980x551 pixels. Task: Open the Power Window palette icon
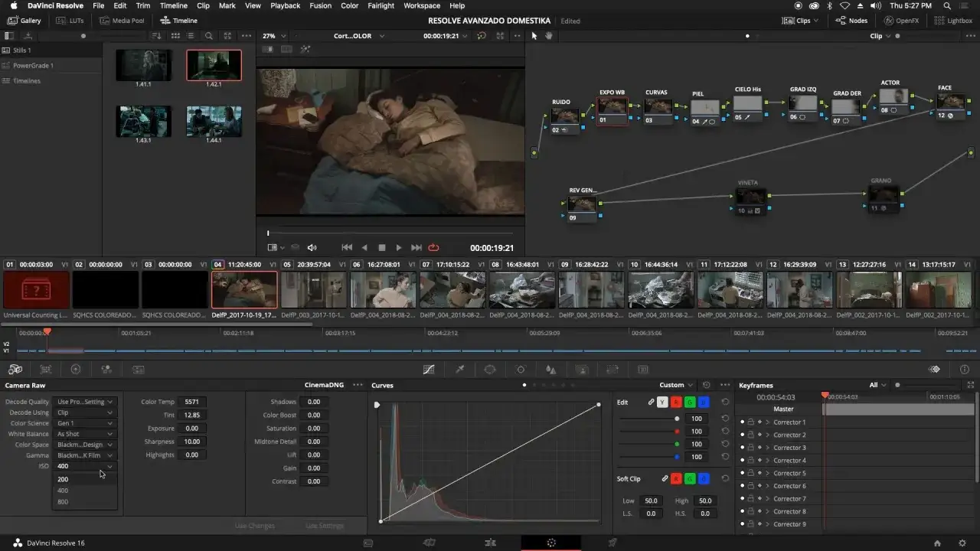(x=490, y=369)
